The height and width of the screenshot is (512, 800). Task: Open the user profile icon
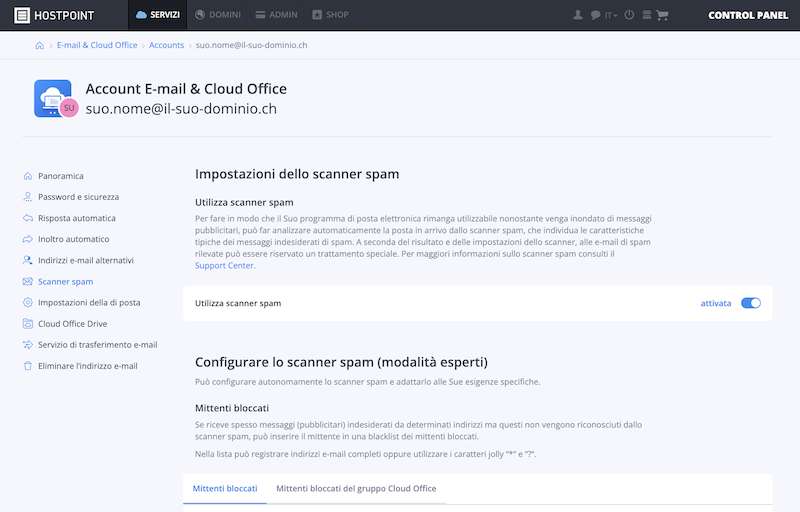coord(578,15)
